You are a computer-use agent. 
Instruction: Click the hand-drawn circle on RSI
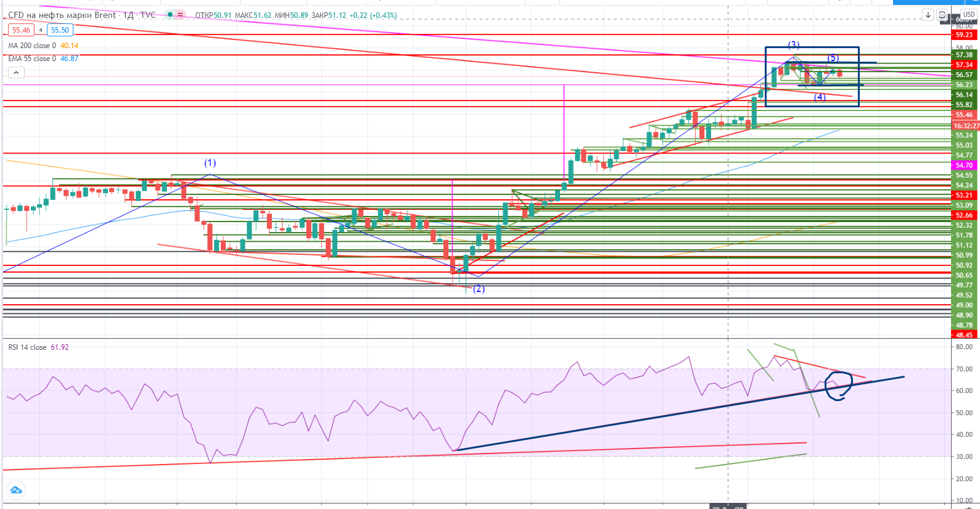click(x=839, y=386)
